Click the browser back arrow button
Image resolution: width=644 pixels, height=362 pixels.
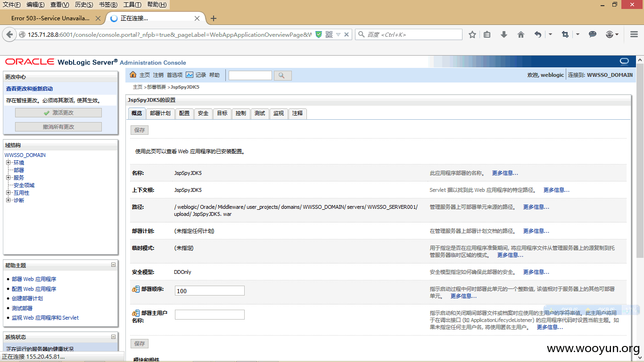(9, 34)
